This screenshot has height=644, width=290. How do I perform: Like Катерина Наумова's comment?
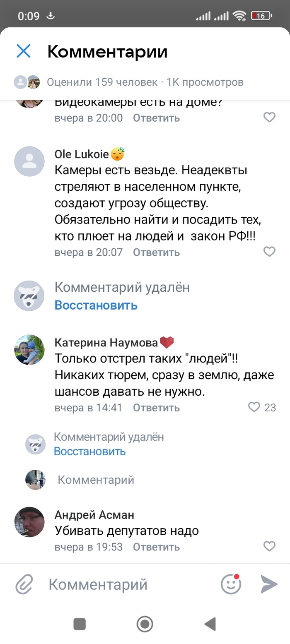click(x=254, y=407)
